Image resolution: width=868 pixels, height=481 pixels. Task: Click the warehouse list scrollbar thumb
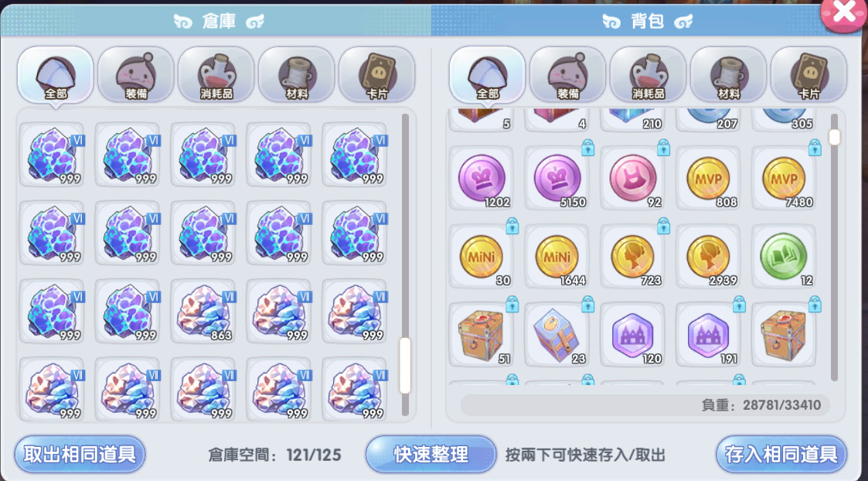[x=405, y=366]
